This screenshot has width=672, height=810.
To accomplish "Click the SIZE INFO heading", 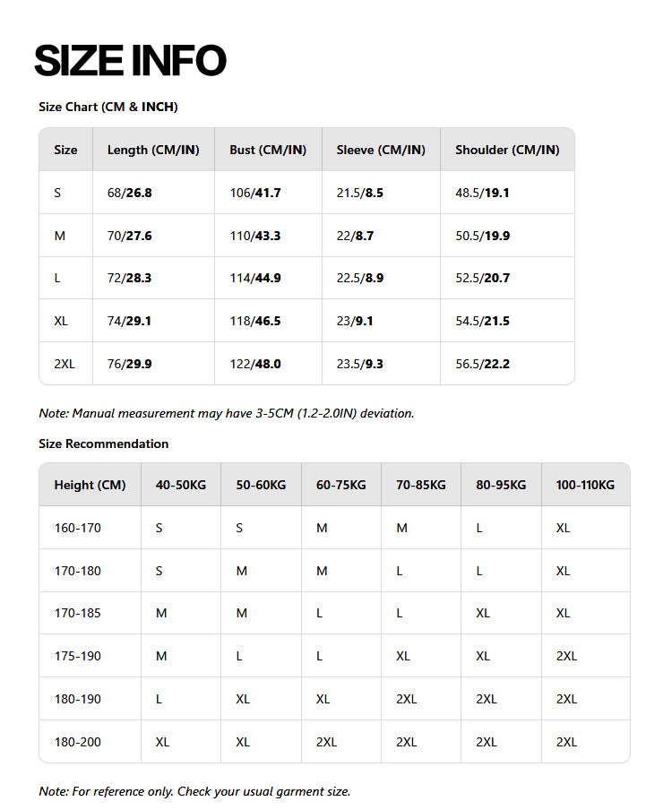I will [x=130, y=61].
